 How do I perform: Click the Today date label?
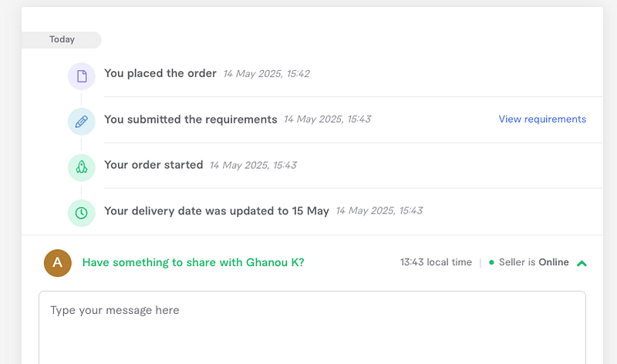tap(62, 39)
